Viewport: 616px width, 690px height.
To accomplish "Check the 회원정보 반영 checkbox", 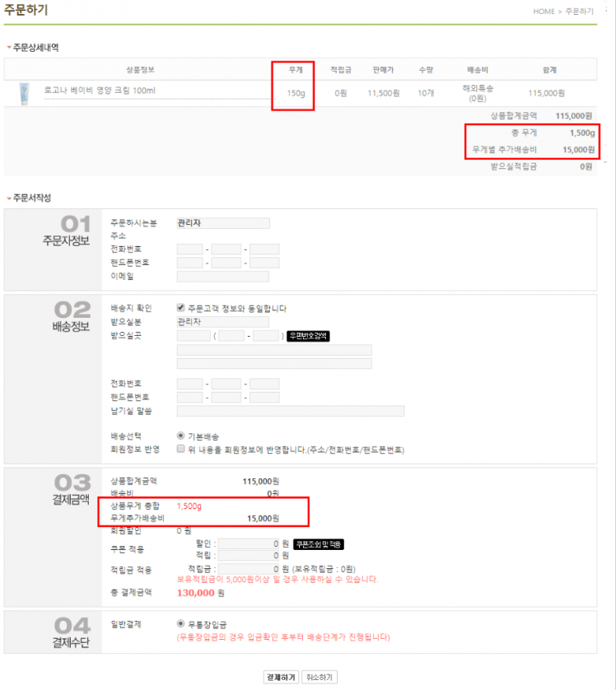I will click(180, 450).
